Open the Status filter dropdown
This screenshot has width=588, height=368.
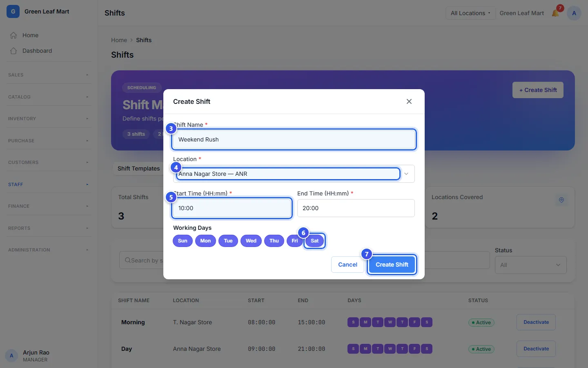pyautogui.click(x=530, y=265)
